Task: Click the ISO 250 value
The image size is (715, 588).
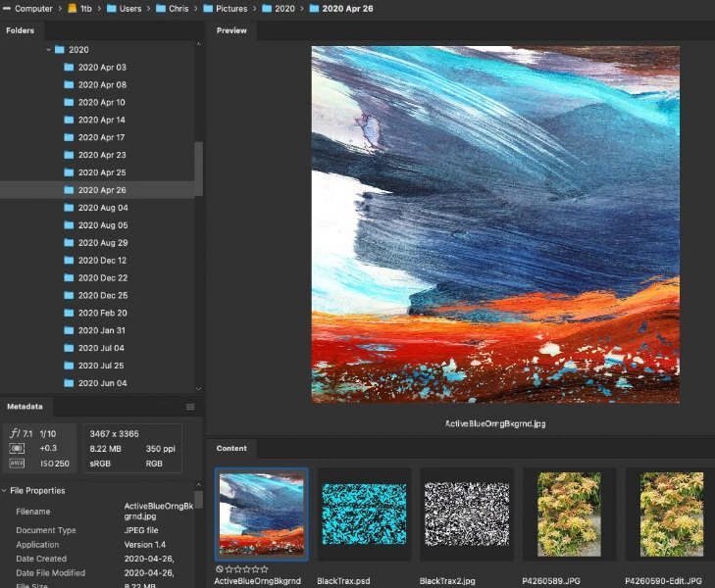Action: click(55, 464)
